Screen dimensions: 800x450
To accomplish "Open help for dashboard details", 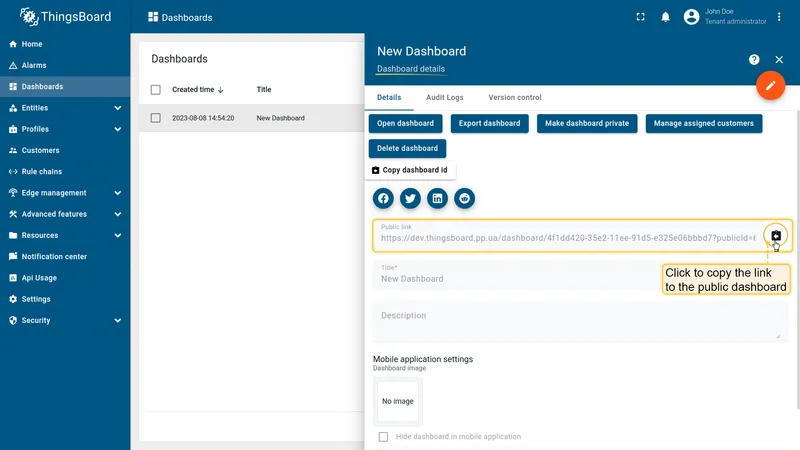I will tap(754, 60).
